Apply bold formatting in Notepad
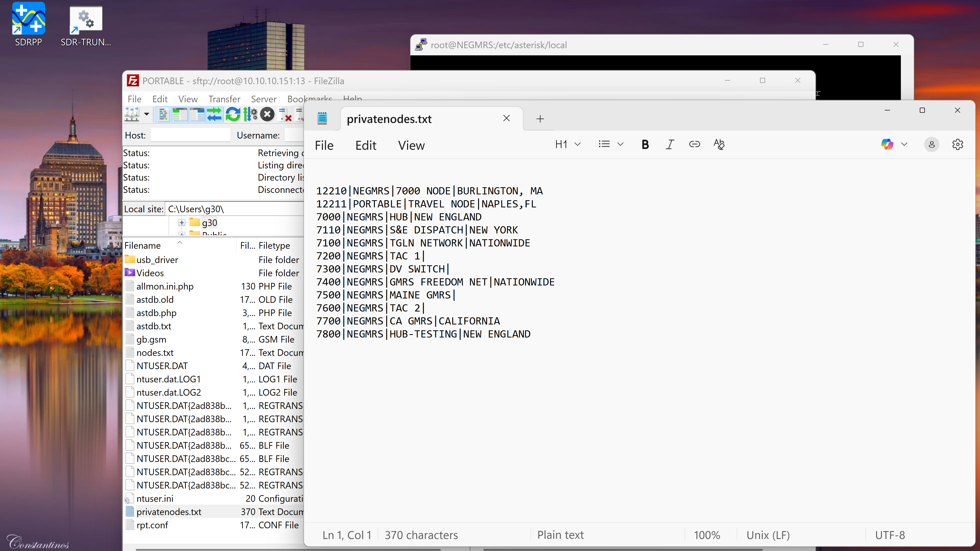Screen dimensions: 980x551 pos(645,144)
